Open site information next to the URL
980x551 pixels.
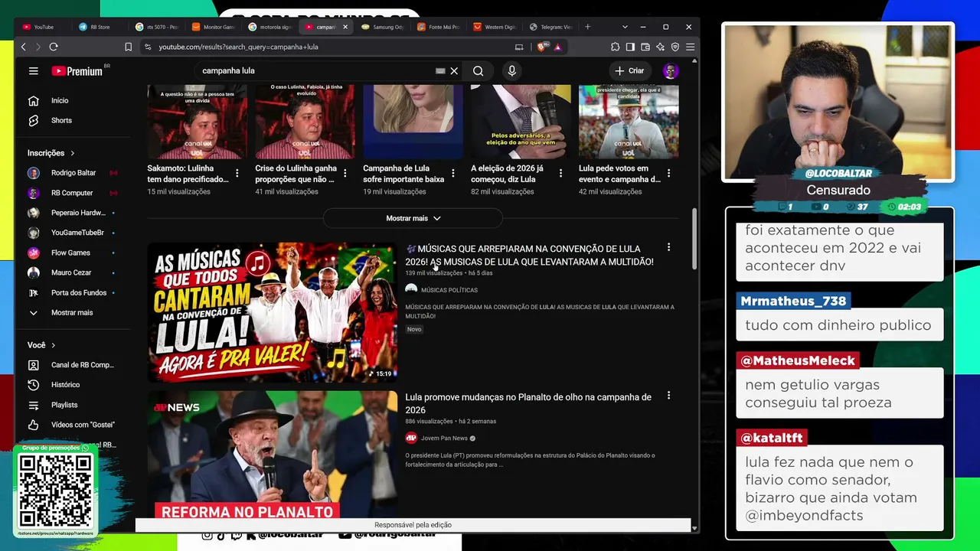click(x=146, y=47)
